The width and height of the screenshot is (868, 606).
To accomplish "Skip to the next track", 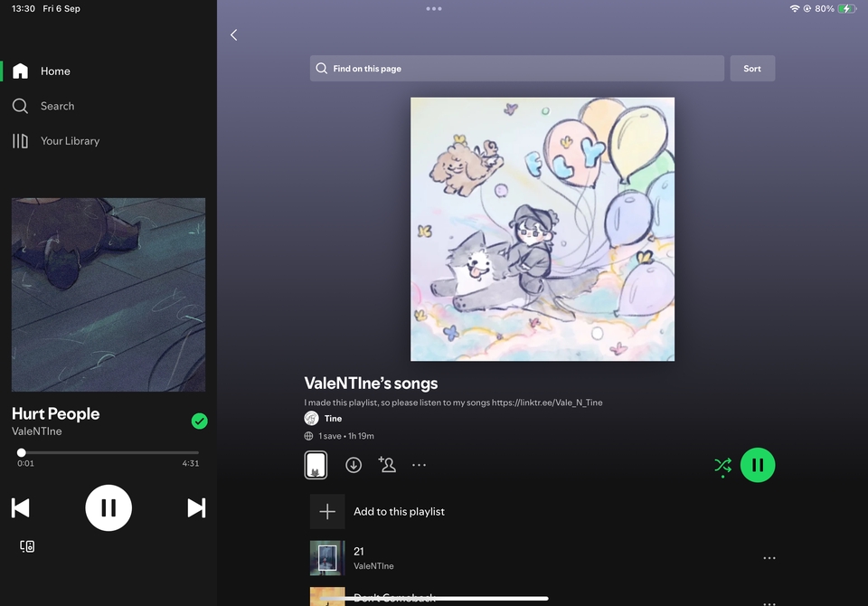I will point(196,508).
